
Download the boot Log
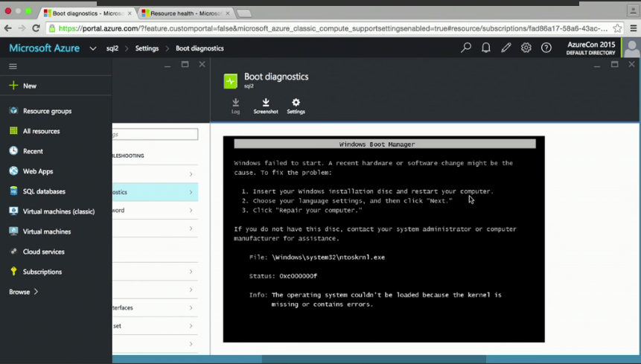[x=235, y=106]
